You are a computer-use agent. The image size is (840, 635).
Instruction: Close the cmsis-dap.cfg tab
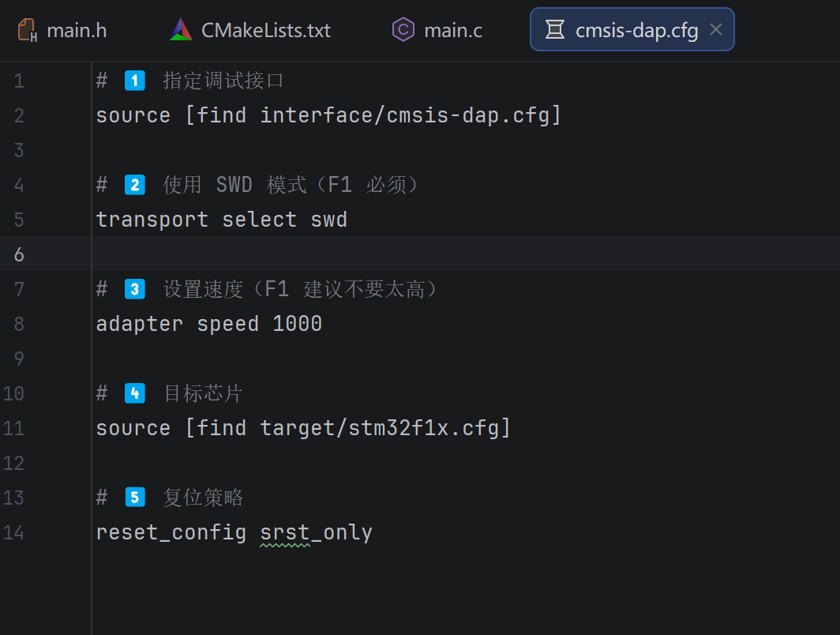point(716,29)
